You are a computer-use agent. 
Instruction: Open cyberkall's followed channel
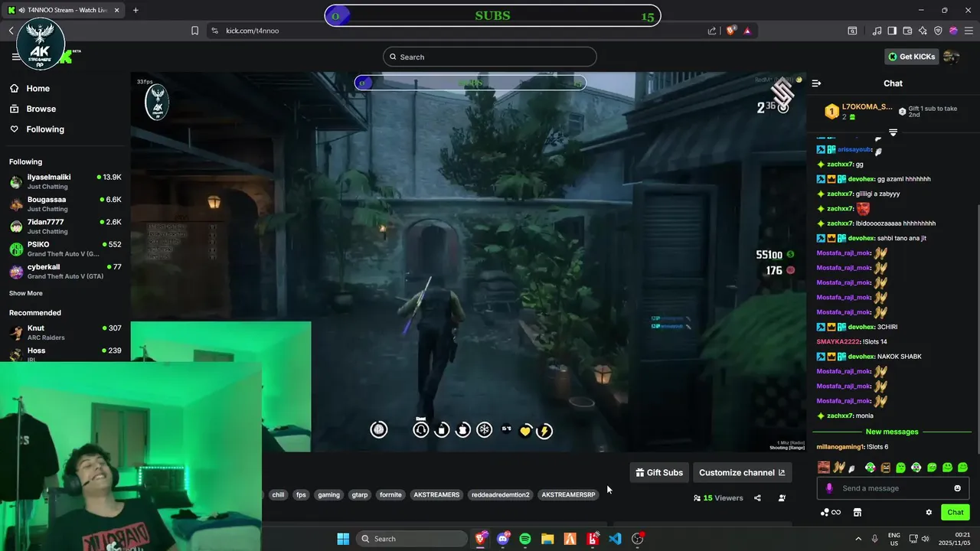click(x=65, y=271)
